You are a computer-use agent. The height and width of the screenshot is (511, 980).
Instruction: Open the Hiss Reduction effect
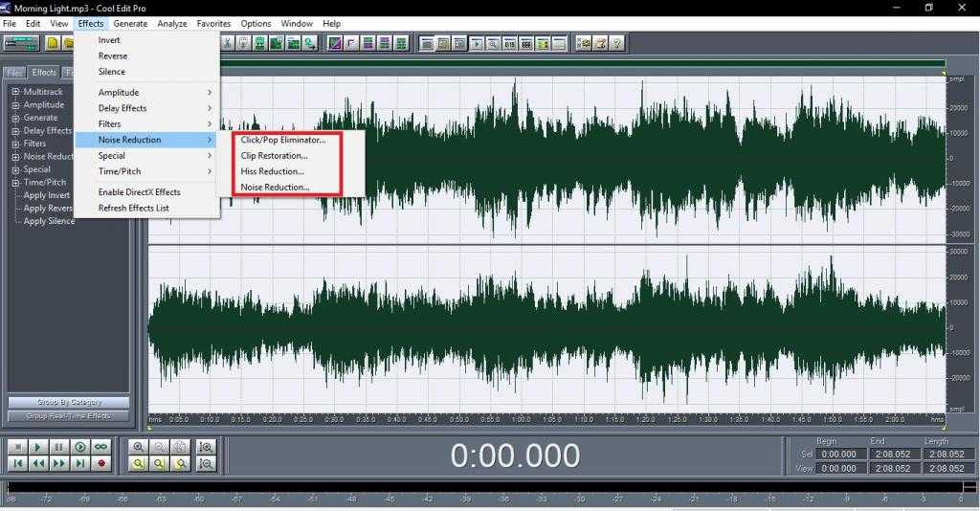click(273, 171)
